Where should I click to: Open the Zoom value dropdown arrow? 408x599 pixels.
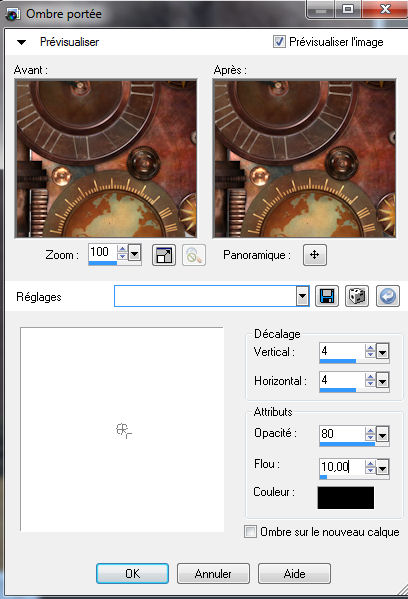[x=134, y=253]
